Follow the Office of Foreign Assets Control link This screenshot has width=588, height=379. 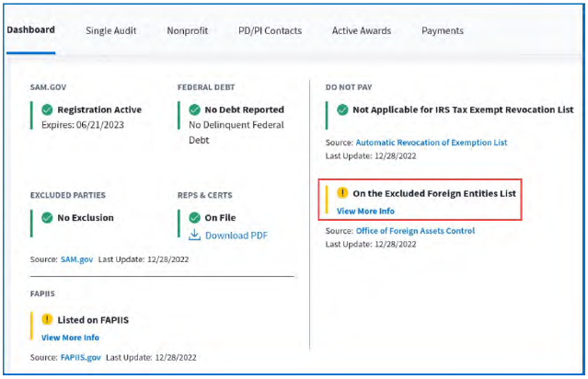[415, 231]
